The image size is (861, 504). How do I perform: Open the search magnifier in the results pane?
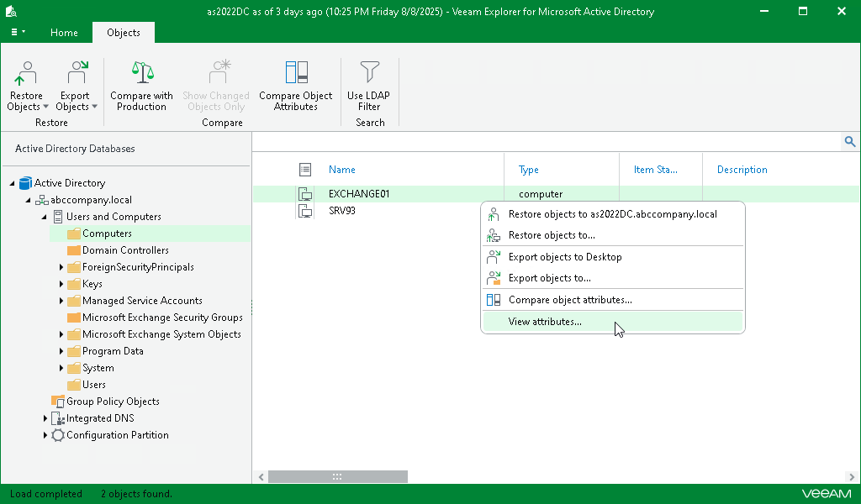pos(849,141)
